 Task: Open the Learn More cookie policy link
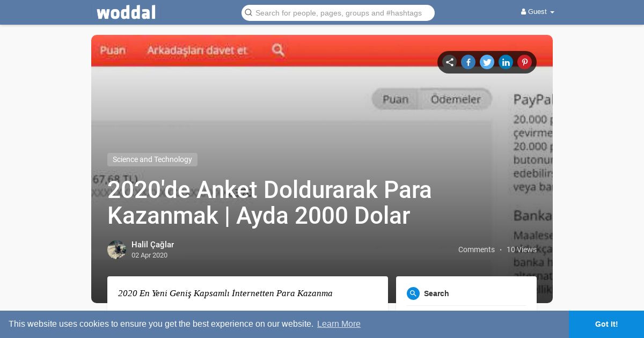(x=339, y=324)
